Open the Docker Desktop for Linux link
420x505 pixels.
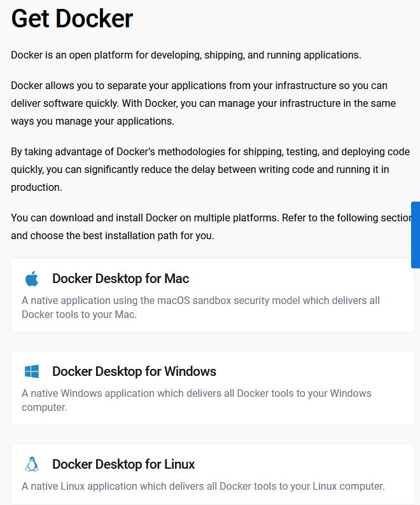point(123,464)
